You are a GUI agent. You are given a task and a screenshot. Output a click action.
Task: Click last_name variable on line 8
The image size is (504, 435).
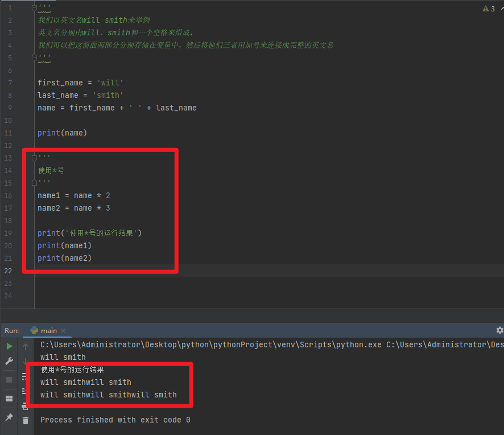pos(58,96)
